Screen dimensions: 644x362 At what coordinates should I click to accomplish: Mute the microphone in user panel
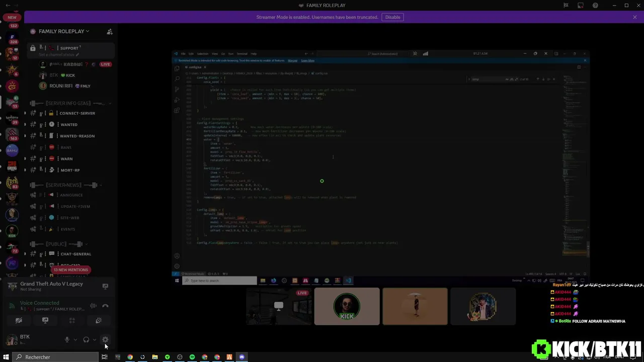click(67, 340)
